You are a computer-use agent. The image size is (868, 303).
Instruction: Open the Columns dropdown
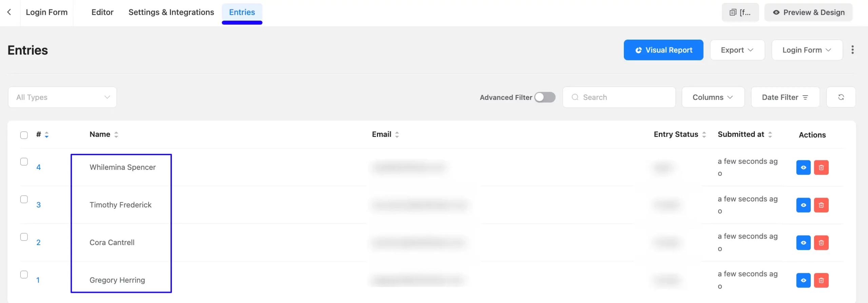coord(713,97)
